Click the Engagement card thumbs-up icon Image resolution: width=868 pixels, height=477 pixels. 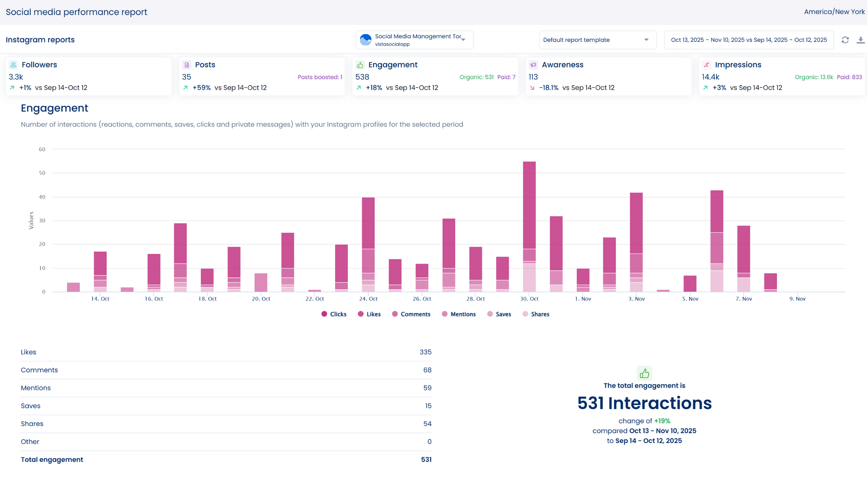pos(360,65)
